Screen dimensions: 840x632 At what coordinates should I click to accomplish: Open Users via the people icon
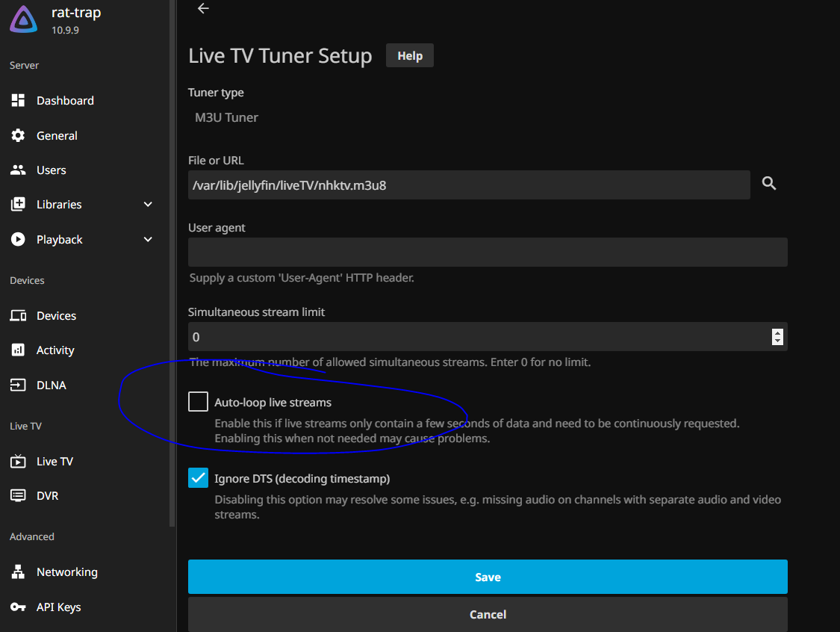coord(18,170)
